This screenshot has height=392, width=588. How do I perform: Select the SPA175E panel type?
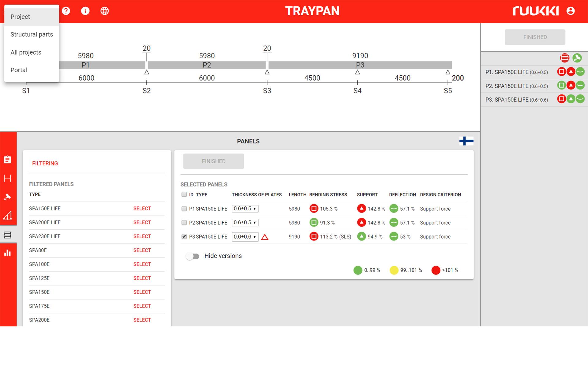[x=142, y=306]
